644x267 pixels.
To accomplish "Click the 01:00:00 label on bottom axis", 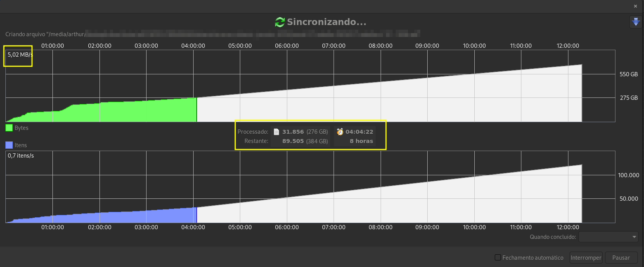I will click(52, 227).
